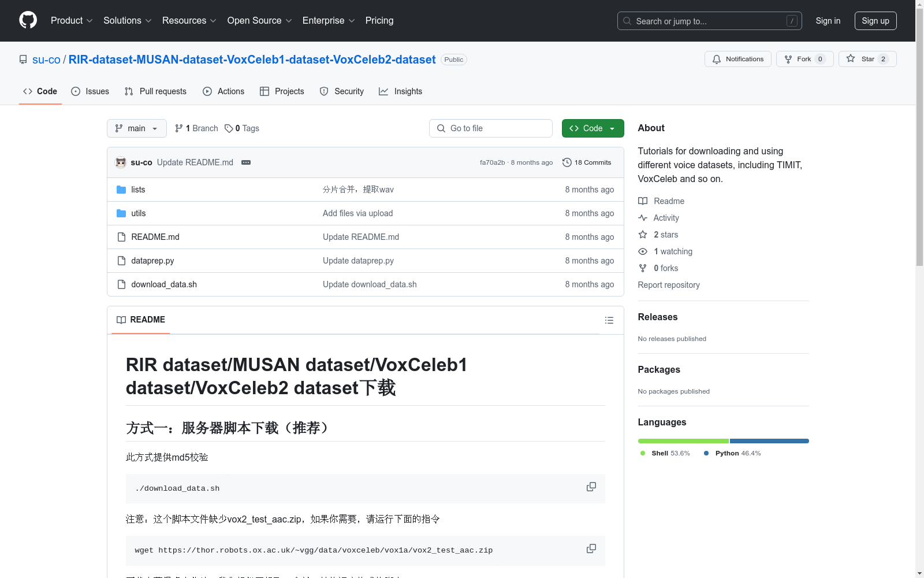Switch to the Insights tab
This screenshot has width=924, height=578.
(x=400, y=91)
